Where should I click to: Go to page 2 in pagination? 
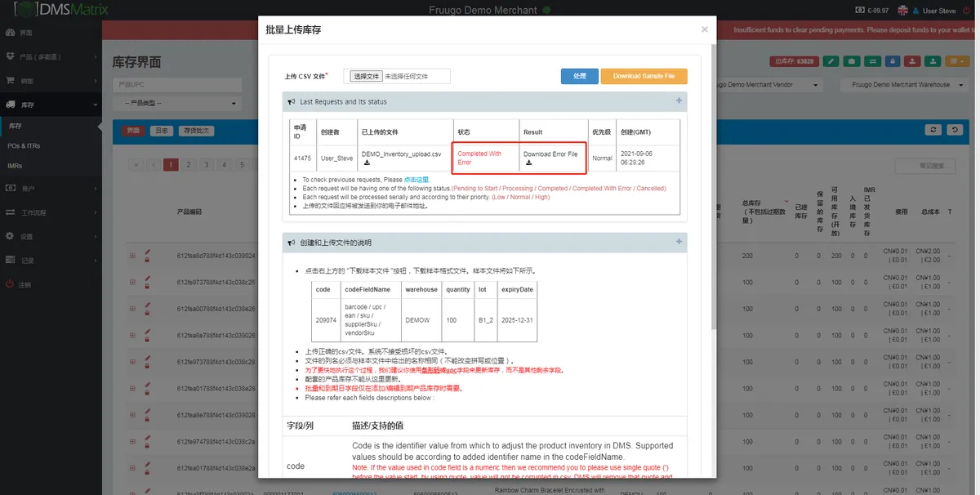click(x=189, y=165)
